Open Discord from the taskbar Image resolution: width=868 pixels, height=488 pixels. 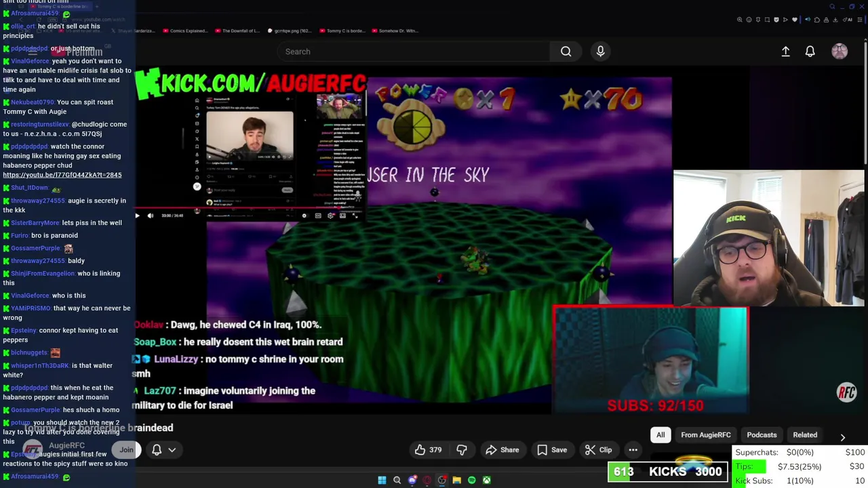click(x=412, y=480)
